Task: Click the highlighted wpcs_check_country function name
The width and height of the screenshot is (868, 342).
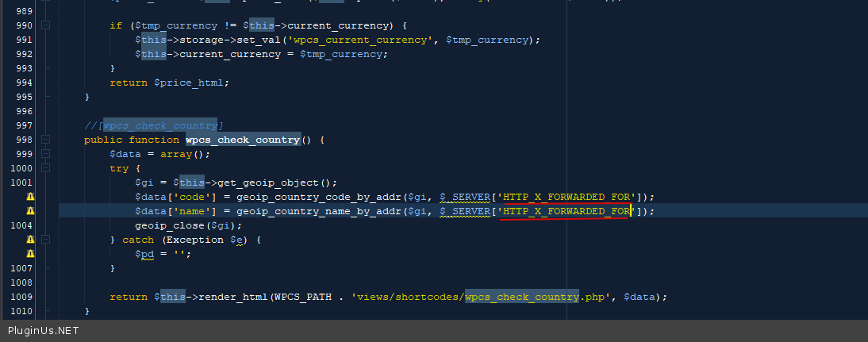Action: (x=243, y=140)
